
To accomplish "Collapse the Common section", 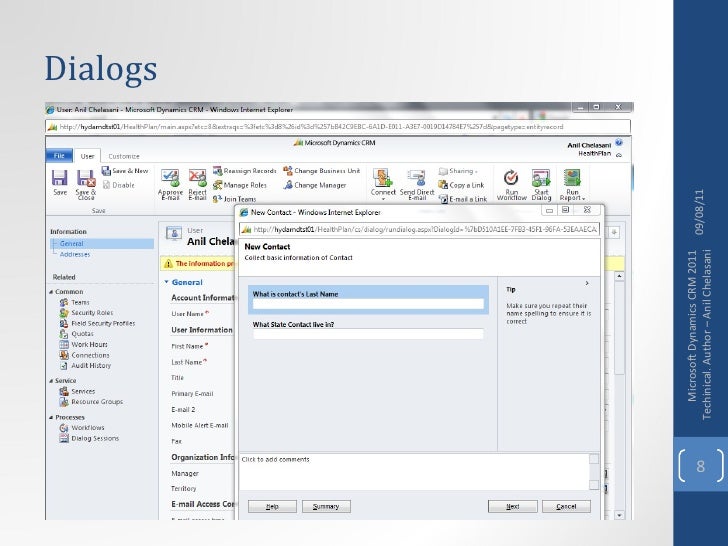I will [51, 292].
